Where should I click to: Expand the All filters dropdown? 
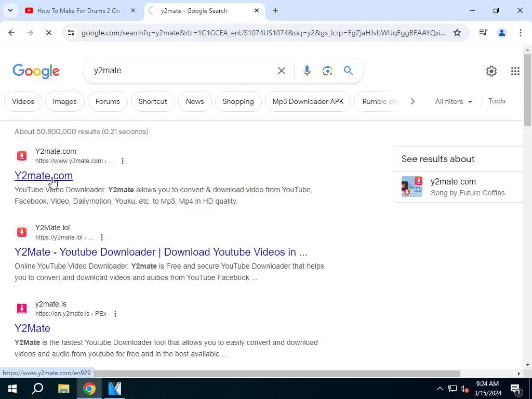[x=453, y=101]
